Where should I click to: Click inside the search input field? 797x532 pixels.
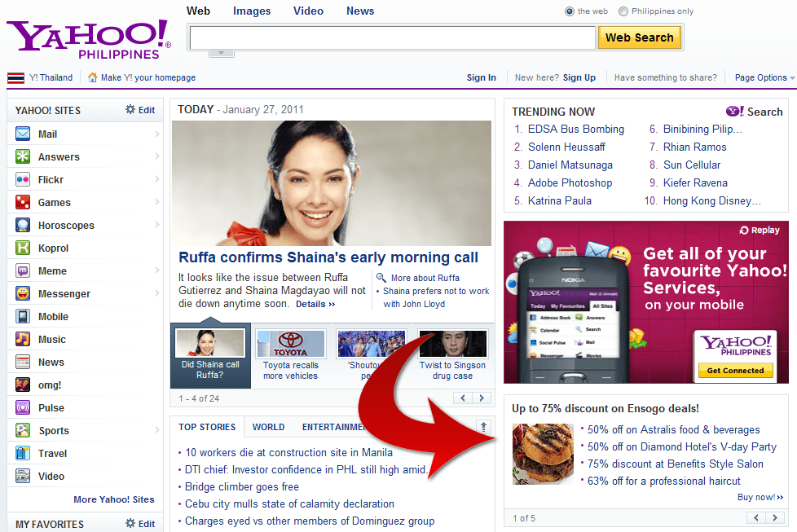click(x=391, y=37)
